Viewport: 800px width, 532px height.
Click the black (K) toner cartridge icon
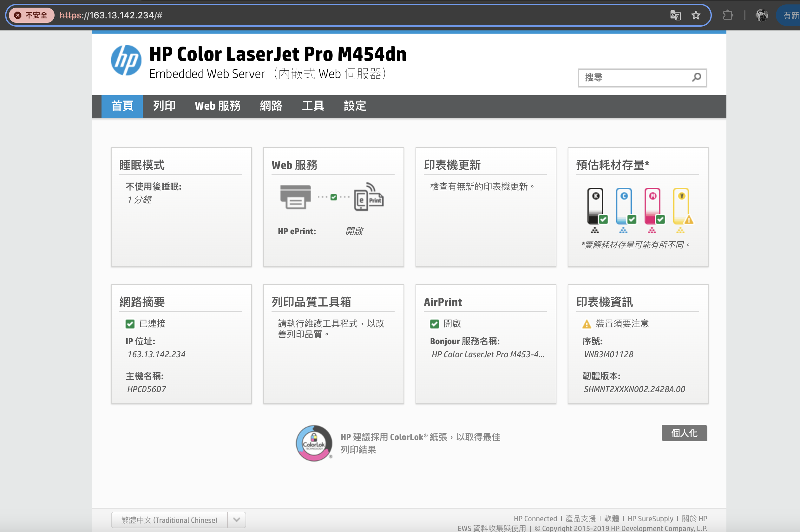tap(596, 206)
